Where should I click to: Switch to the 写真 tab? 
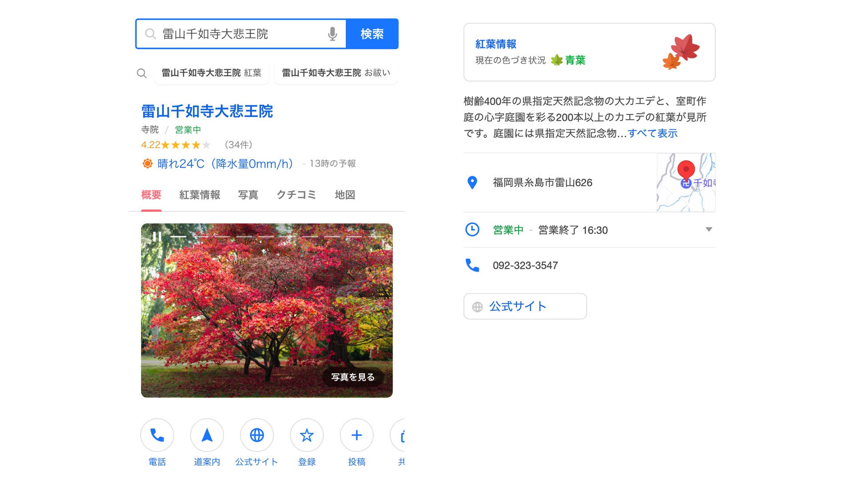click(x=248, y=195)
